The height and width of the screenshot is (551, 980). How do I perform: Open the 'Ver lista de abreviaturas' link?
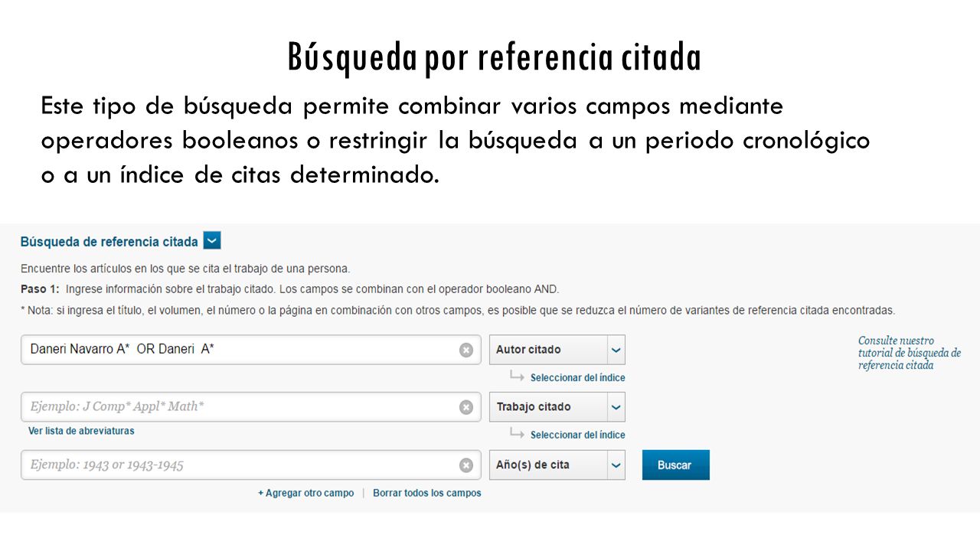coord(81,431)
